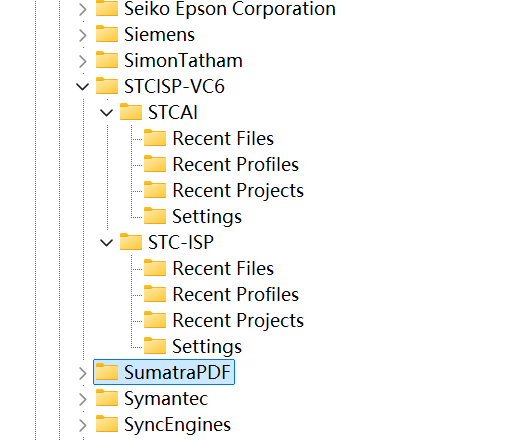Expand the Symantec key
The image size is (526, 440).
coord(83,399)
